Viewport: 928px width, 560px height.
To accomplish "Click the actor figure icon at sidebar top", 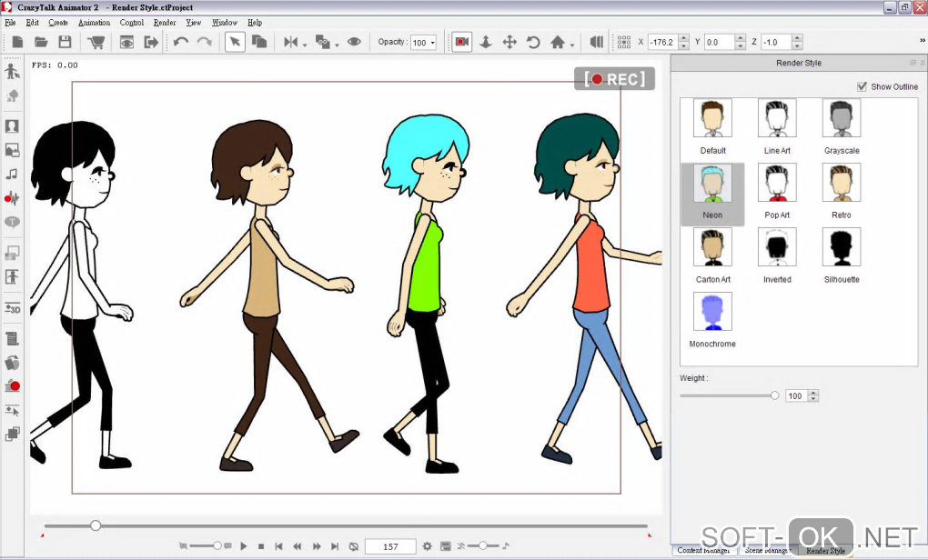I will [x=13, y=72].
